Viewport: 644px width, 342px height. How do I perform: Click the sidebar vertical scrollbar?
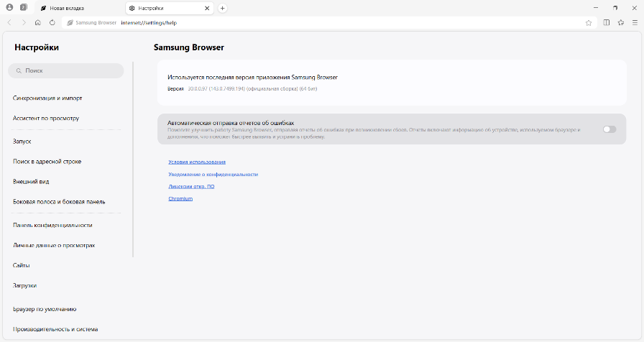pyautogui.click(x=133, y=160)
